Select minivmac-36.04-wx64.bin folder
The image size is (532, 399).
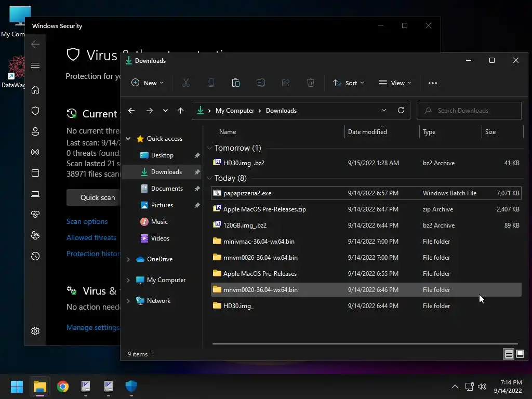[x=366, y=241]
